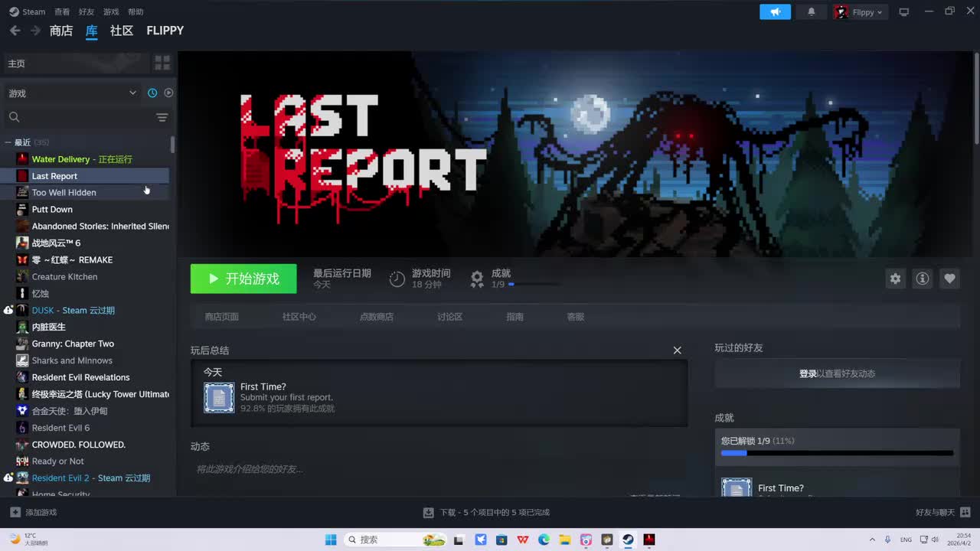Open the 帮助 menu
This screenshot has width=980, height=551.
pos(136,11)
